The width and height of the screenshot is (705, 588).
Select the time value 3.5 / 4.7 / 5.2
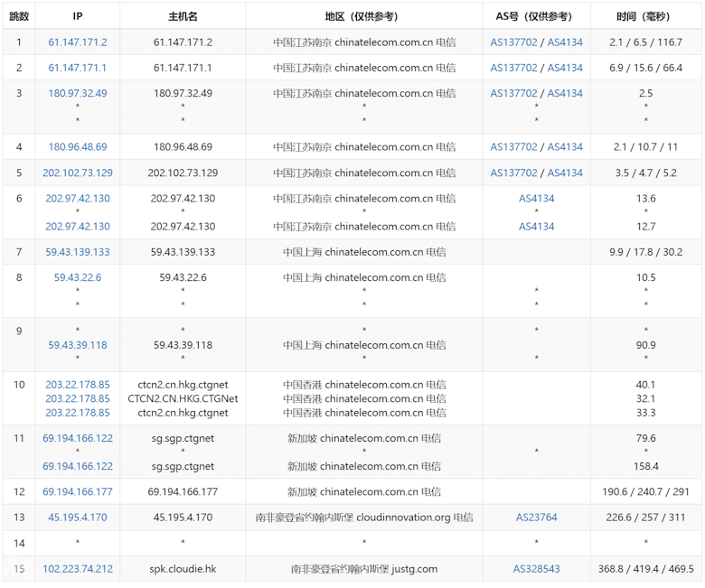click(645, 173)
